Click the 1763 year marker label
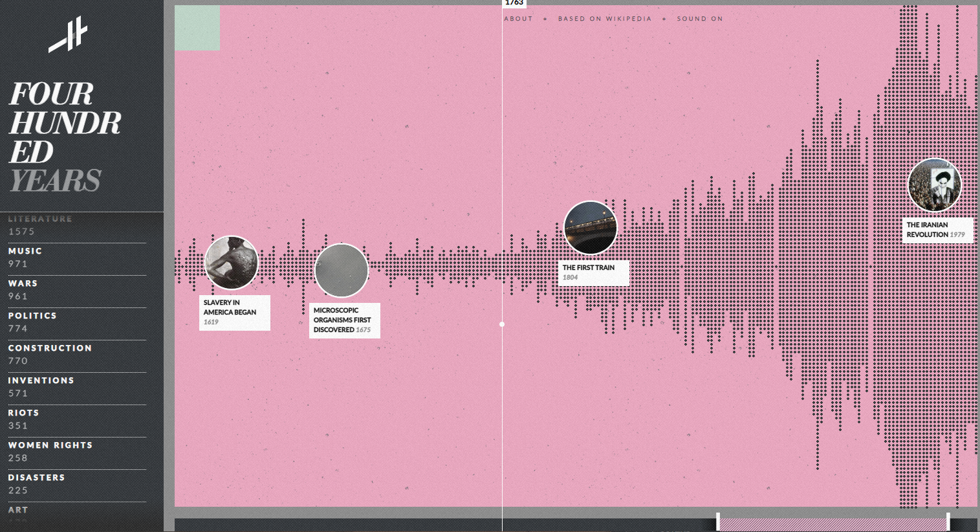 coord(514,3)
